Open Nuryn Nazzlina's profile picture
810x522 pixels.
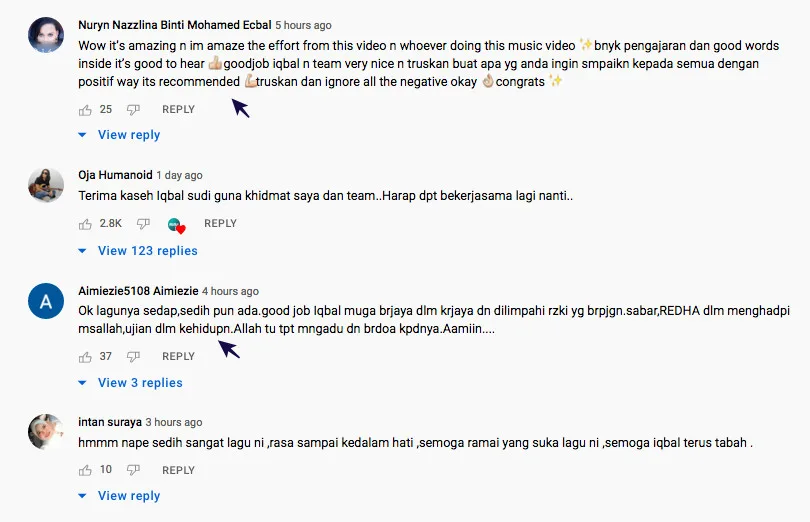[x=46, y=35]
